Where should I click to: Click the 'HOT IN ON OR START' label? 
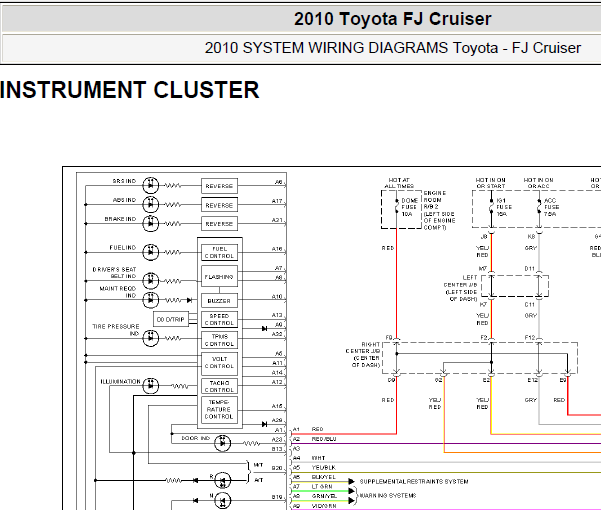(491, 183)
